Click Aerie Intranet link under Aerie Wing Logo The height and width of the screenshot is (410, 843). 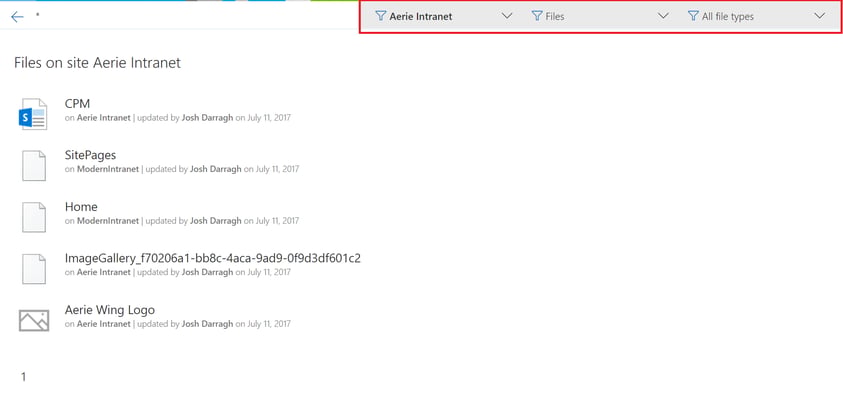(x=104, y=324)
